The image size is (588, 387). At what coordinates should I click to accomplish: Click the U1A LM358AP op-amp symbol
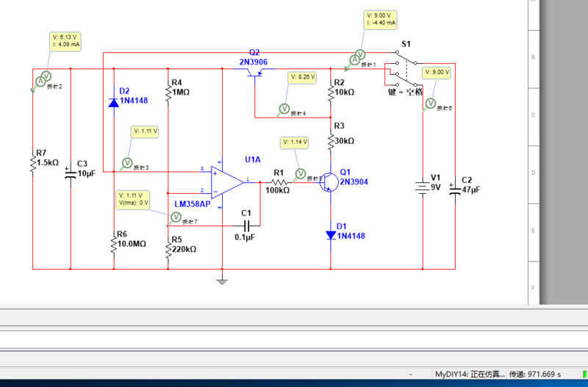[x=227, y=181]
